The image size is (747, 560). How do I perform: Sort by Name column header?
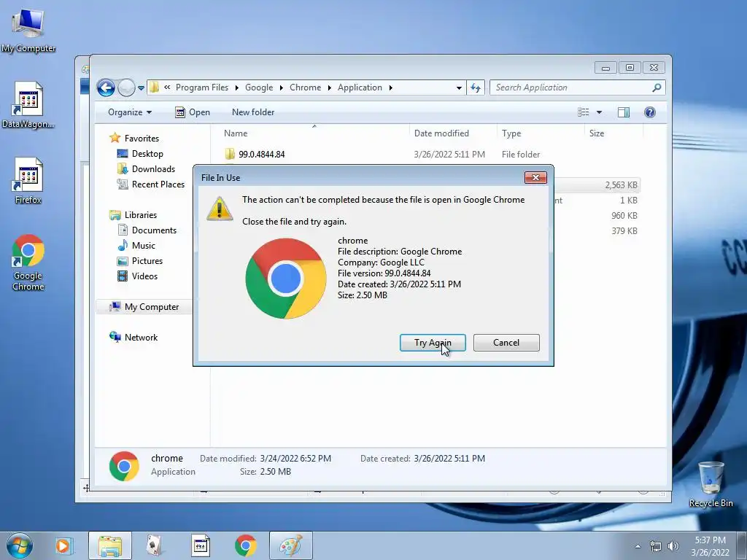click(x=236, y=133)
